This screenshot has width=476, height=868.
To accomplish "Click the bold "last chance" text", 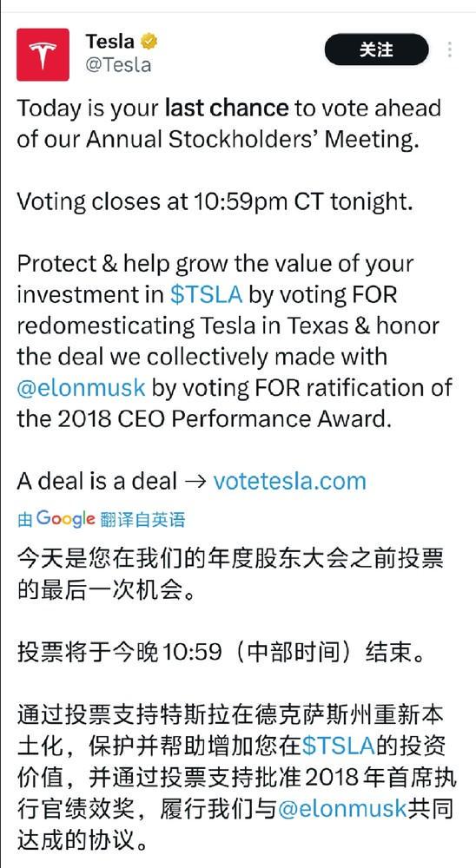I will pyautogui.click(x=228, y=108).
